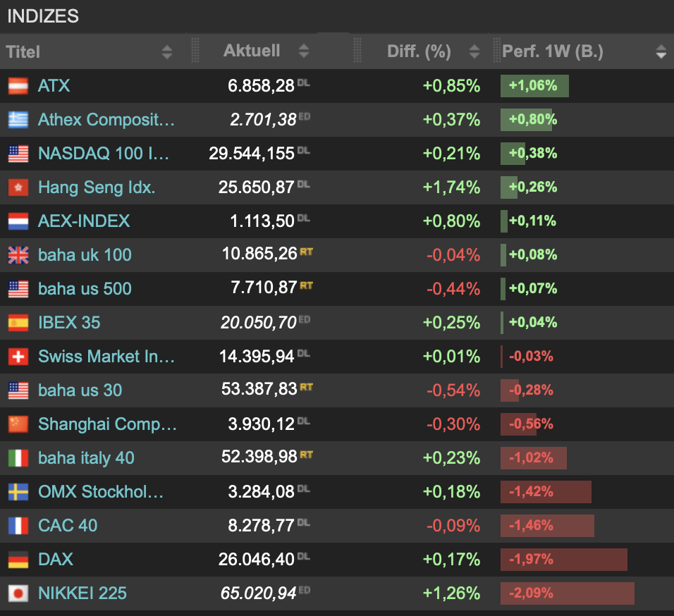Screen dimensions: 674x616
Task: Click the Chinese flag beside Shanghai Composite
Action: tap(18, 424)
